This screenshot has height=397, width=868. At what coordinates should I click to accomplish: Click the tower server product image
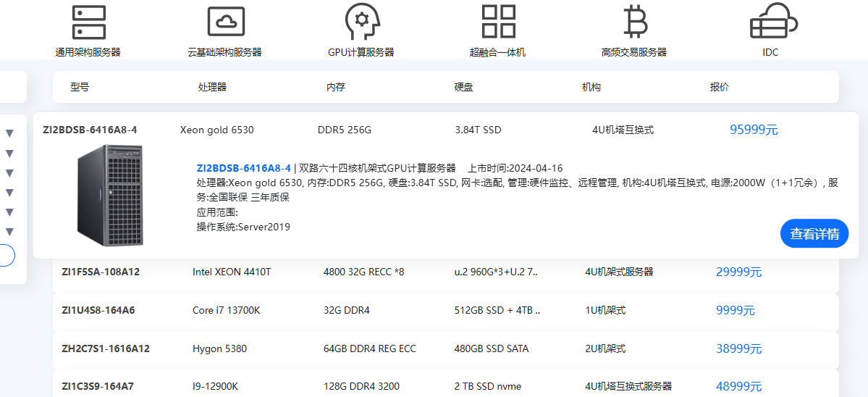pyautogui.click(x=109, y=196)
